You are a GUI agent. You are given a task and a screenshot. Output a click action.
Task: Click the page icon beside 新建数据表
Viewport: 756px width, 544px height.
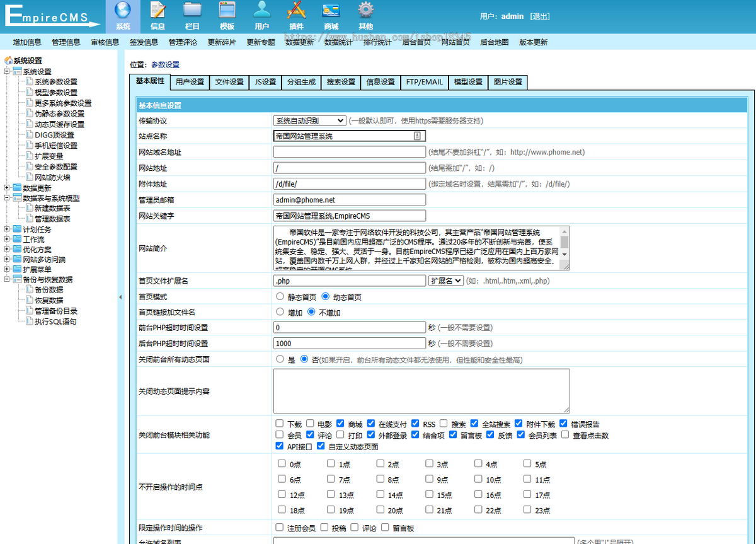point(30,208)
